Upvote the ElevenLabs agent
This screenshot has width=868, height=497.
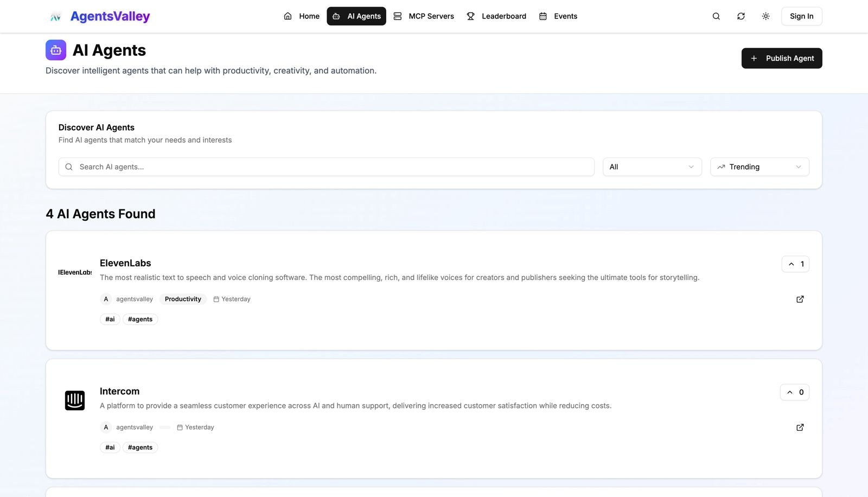(795, 264)
